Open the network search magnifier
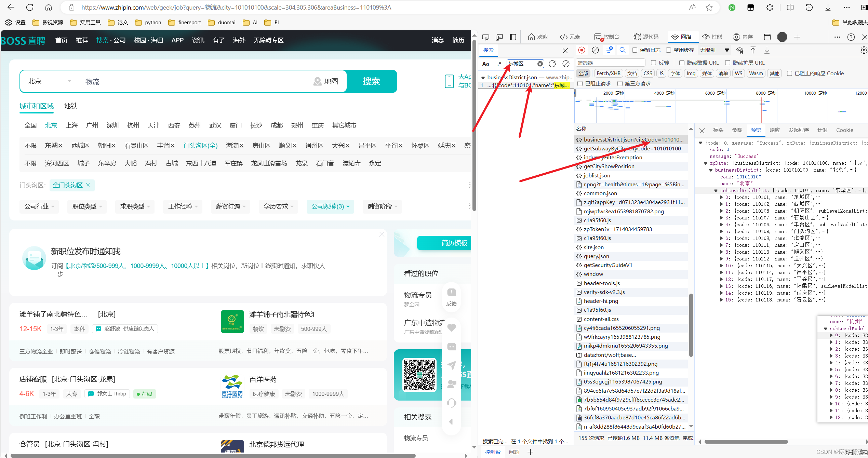 [x=623, y=50]
